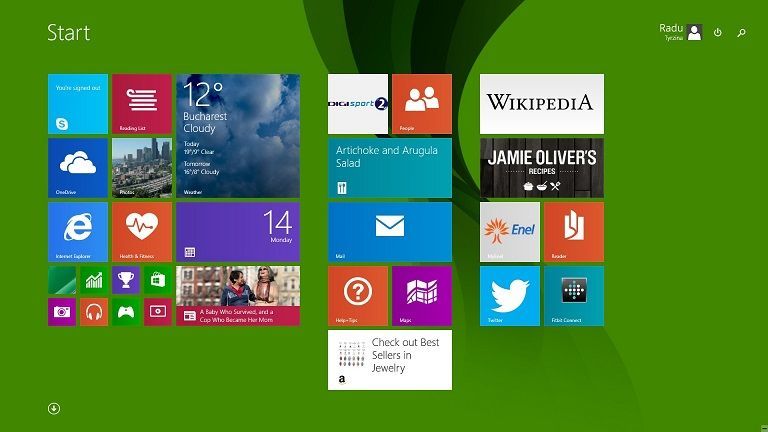Image resolution: width=768 pixels, height=432 pixels.
Task: Open the Help+Tips tile
Action: (358, 296)
